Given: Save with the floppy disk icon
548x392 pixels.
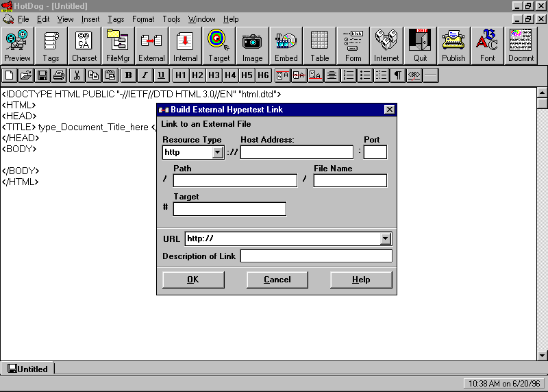Looking at the screenshot, I should (x=42, y=75).
